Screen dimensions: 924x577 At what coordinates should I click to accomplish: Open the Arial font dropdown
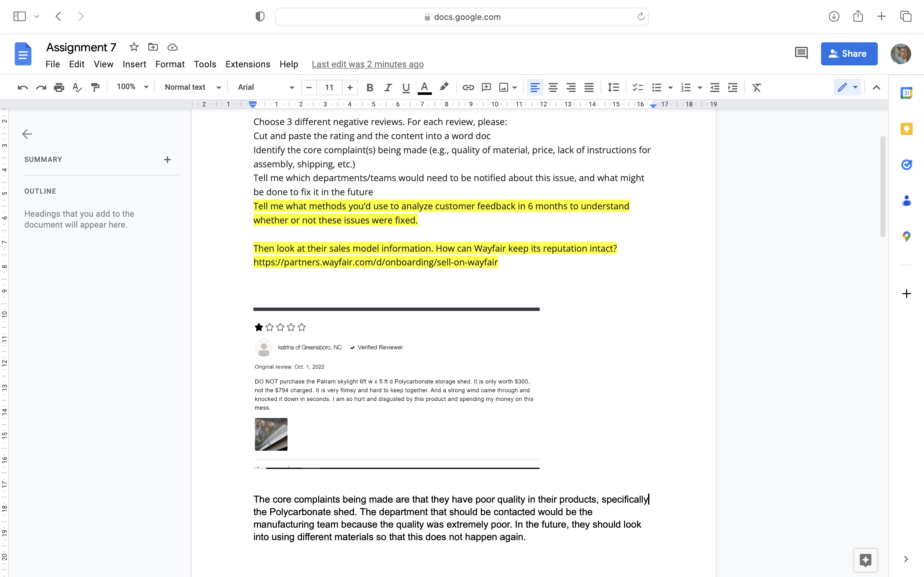point(265,88)
